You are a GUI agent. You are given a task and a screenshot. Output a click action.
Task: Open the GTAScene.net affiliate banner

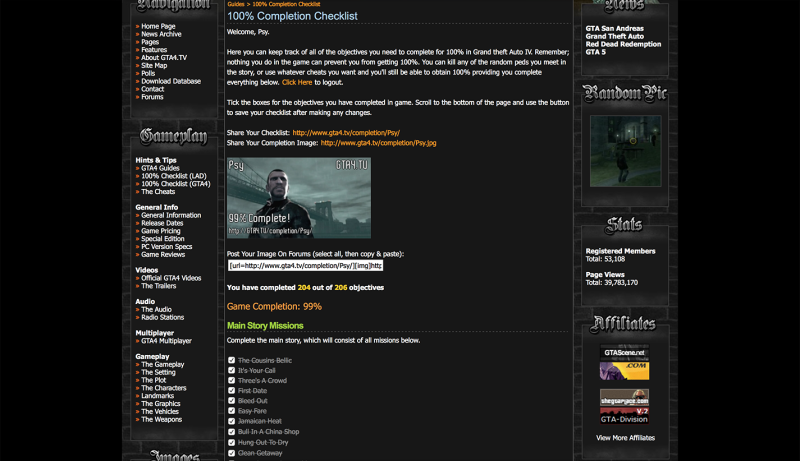(624, 353)
